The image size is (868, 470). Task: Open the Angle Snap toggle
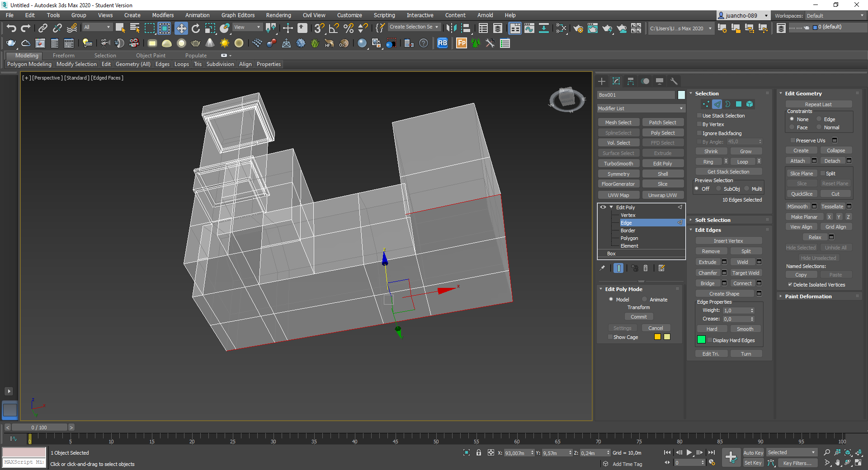pos(334,28)
